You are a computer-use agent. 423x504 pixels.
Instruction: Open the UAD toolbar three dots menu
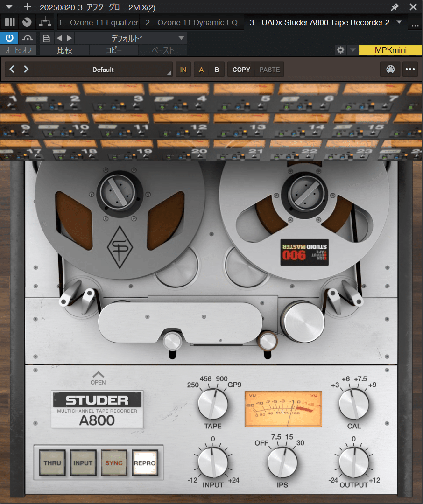click(410, 69)
